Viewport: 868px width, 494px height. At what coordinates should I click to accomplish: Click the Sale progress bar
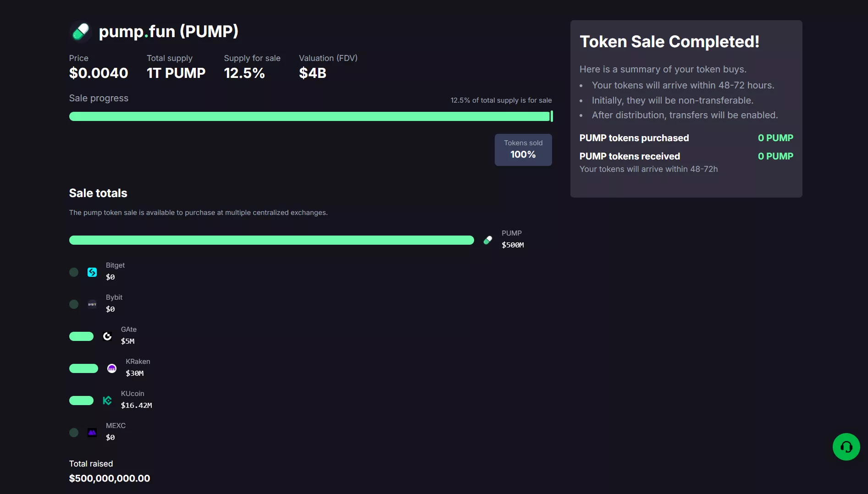coord(310,116)
